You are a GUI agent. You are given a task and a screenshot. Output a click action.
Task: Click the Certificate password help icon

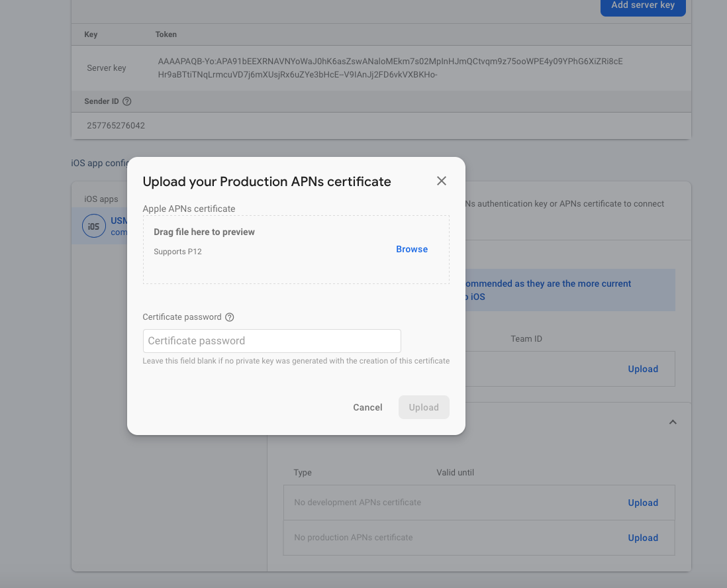click(x=230, y=317)
